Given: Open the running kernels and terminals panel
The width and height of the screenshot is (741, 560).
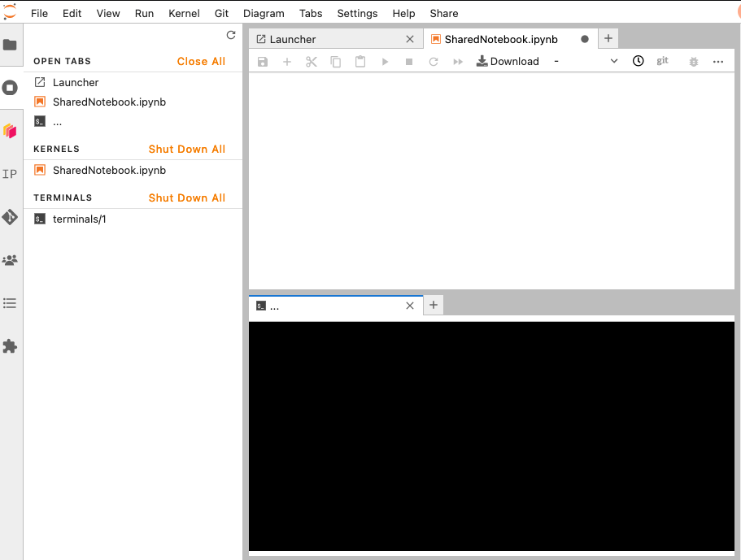Looking at the screenshot, I should 11,88.
